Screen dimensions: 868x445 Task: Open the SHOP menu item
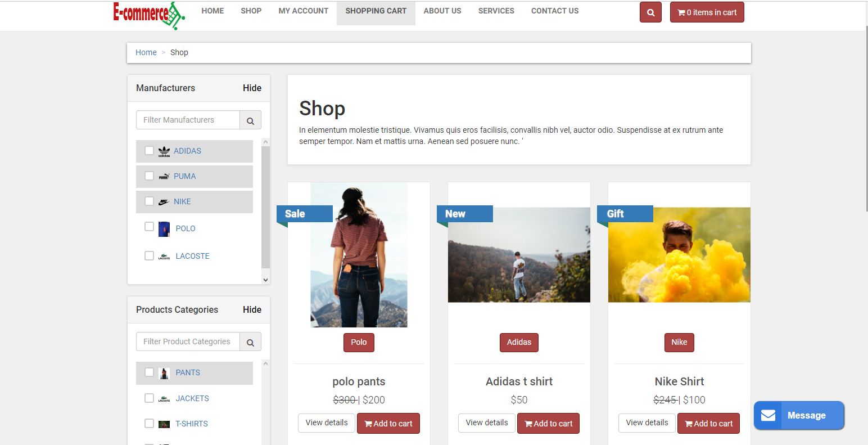coord(251,11)
